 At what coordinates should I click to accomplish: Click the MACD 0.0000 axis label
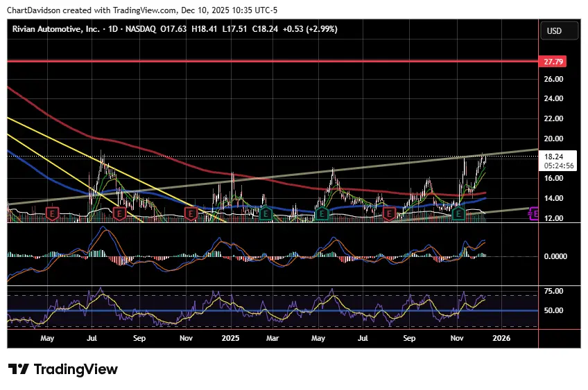click(x=555, y=256)
